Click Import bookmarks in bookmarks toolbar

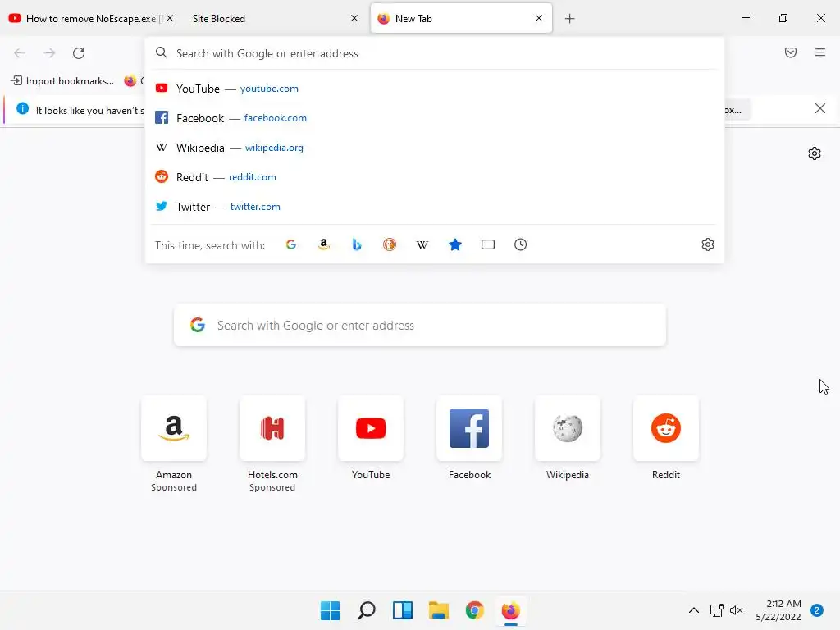click(62, 81)
